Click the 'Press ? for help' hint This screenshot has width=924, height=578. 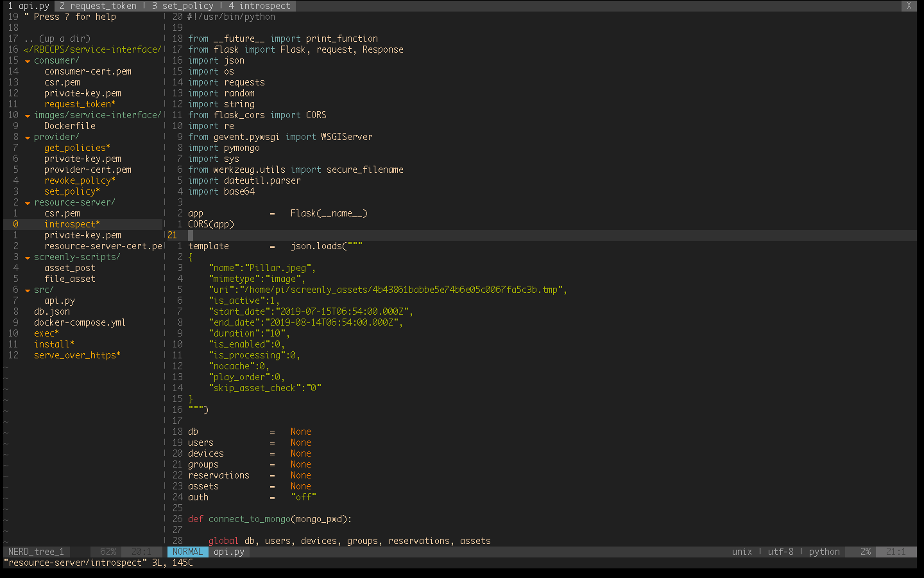point(75,17)
